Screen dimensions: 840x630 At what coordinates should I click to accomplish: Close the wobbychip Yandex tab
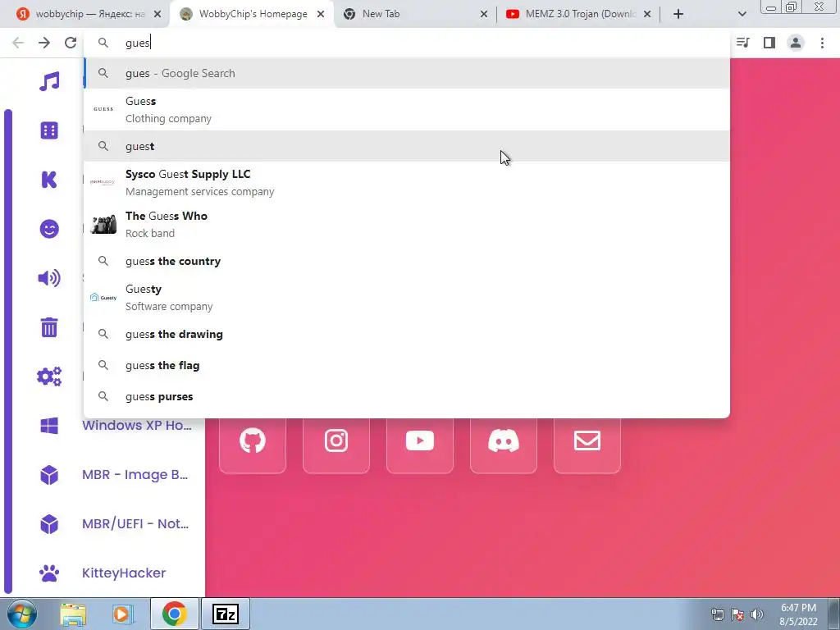click(157, 14)
